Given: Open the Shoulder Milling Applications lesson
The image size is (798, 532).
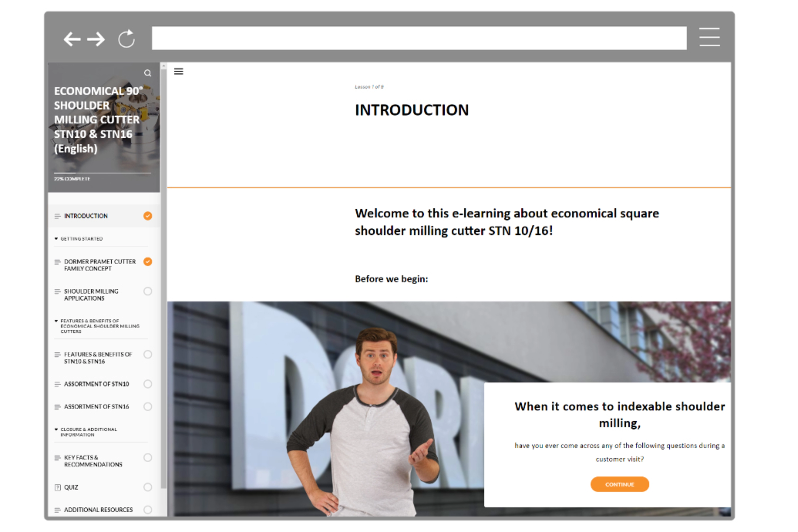Looking at the screenshot, I should (x=91, y=295).
